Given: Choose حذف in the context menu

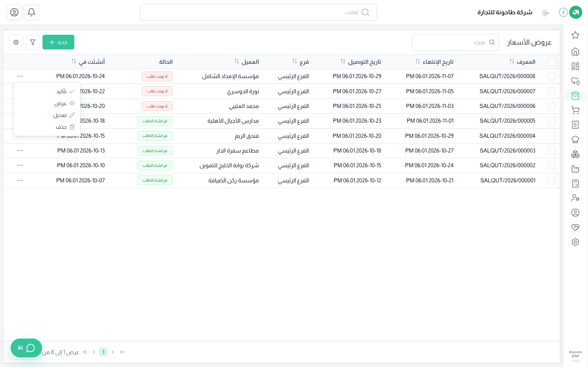Looking at the screenshot, I should [47, 127].
